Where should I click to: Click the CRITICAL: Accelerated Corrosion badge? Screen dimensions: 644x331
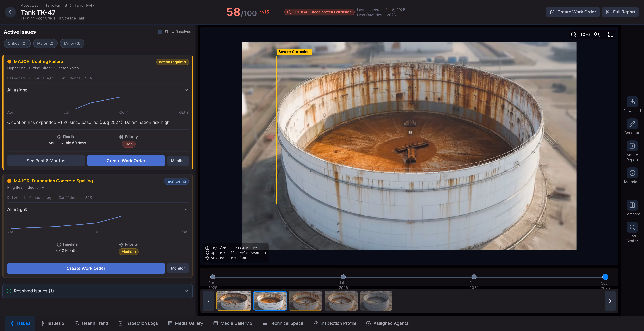pyautogui.click(x=319, y=12)
